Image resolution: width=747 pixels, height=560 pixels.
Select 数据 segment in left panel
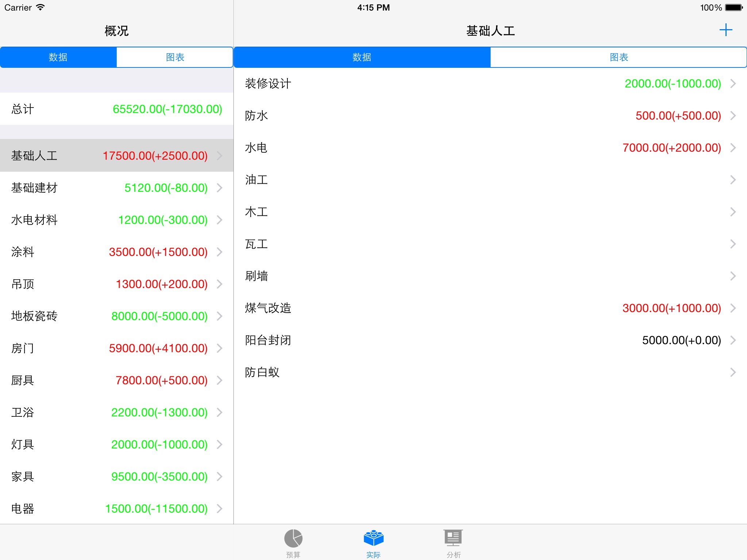pyautogui.click(x=58, y=57)
